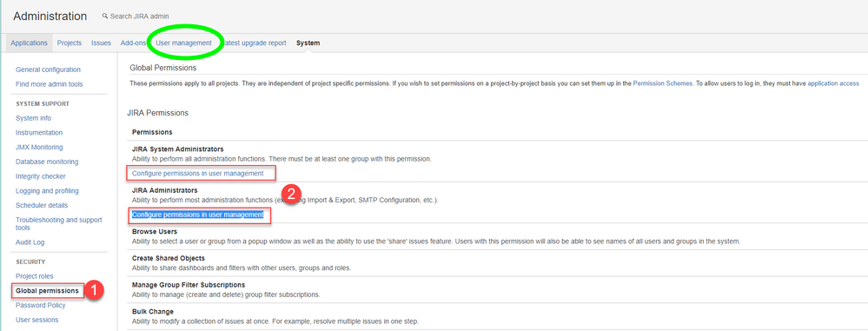Open Scheduler details page
This screenshot has height=331, width=868.
click(x=42, y=205)
